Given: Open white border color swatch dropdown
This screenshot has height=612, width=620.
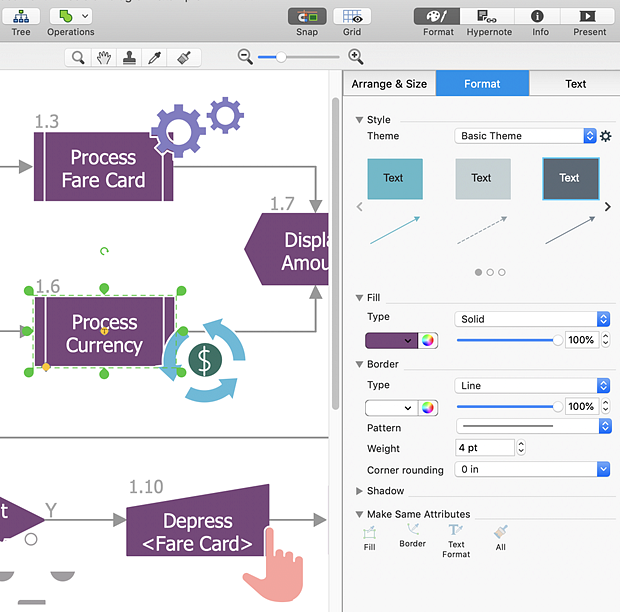Looking at the screenshot, I should point(391,408).
